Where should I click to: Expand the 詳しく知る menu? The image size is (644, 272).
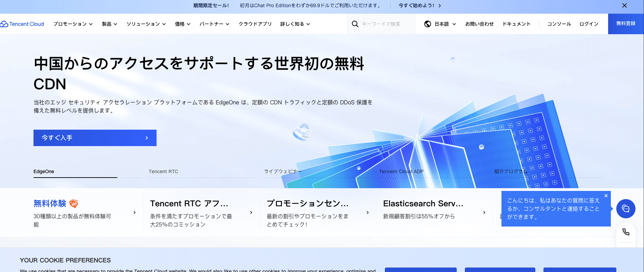tap(295, 24)
